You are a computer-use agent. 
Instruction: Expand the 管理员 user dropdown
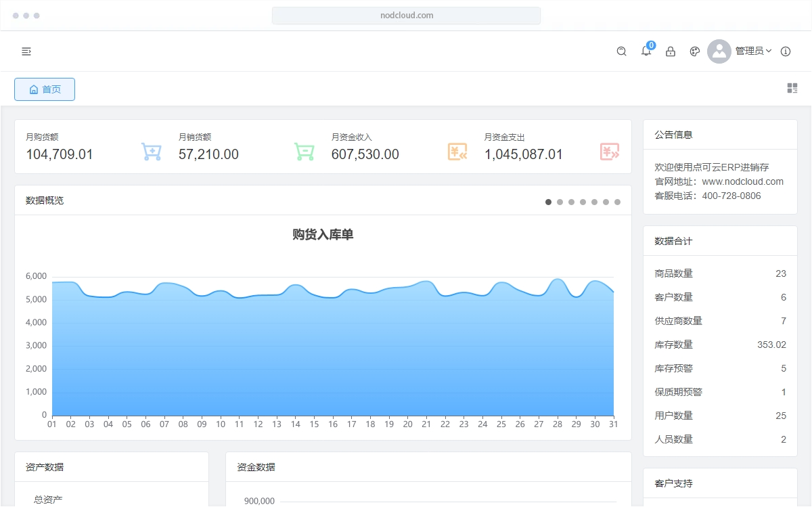753,51
